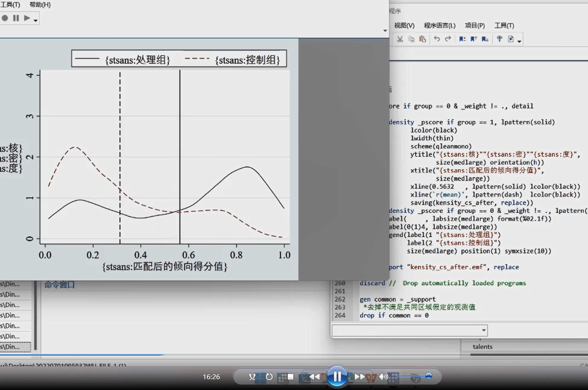Click the video seek progress bar
This screenshot has height=390, width=588.
pyautogui.click(x=294, y=356)
